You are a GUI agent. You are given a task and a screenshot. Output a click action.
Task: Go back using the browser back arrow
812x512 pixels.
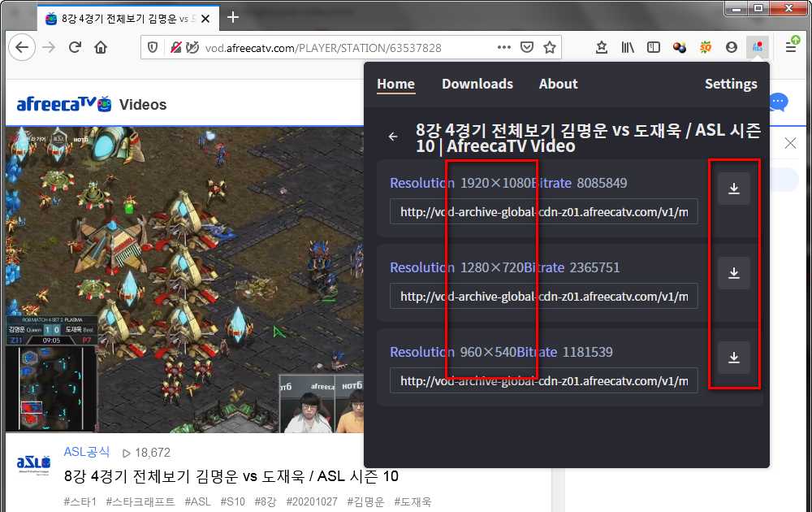click(22, 48)
